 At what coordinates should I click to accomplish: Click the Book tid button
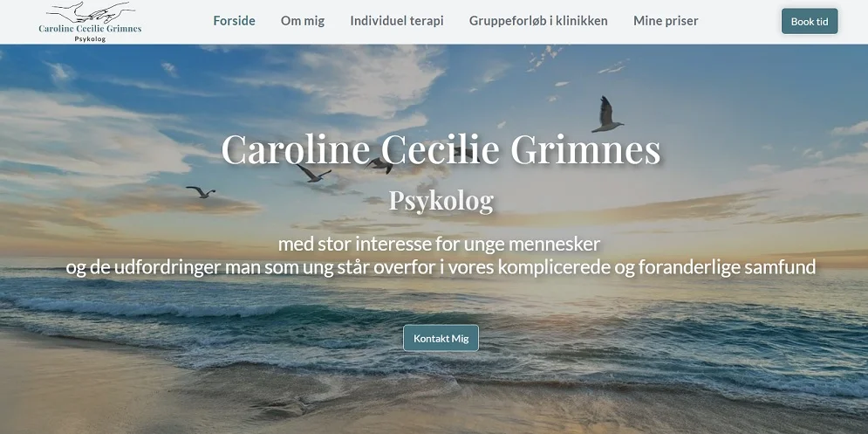click(x=810, y=22)
